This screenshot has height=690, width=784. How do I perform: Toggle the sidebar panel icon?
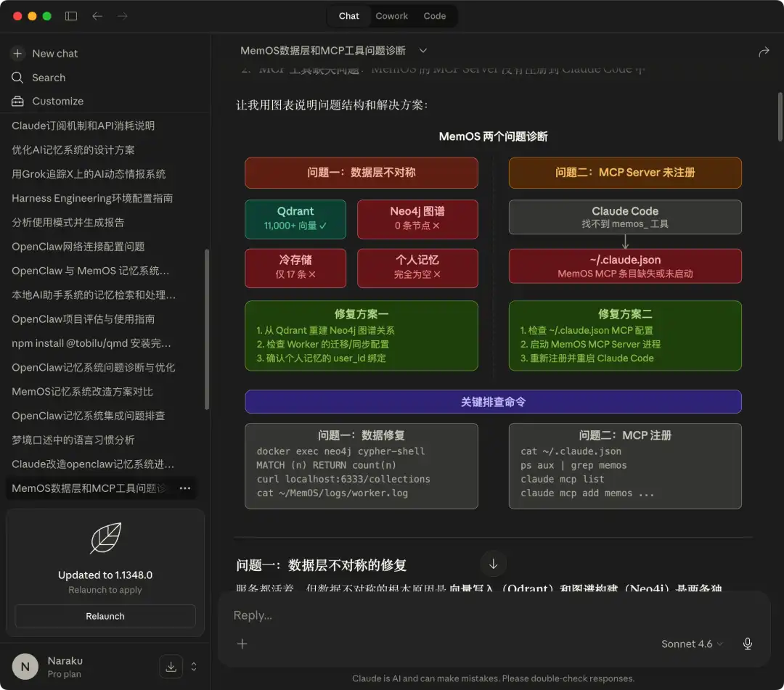pyautogui.click(x=71, y=16)
